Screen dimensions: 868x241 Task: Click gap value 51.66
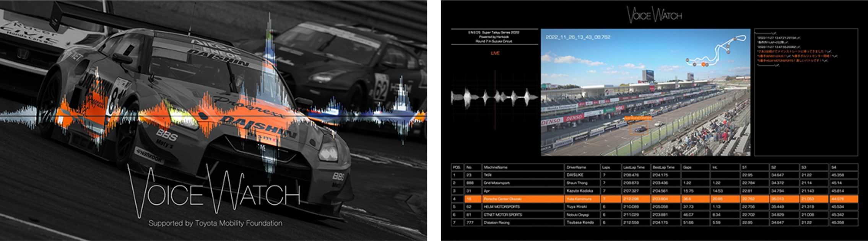pos(688,222)
